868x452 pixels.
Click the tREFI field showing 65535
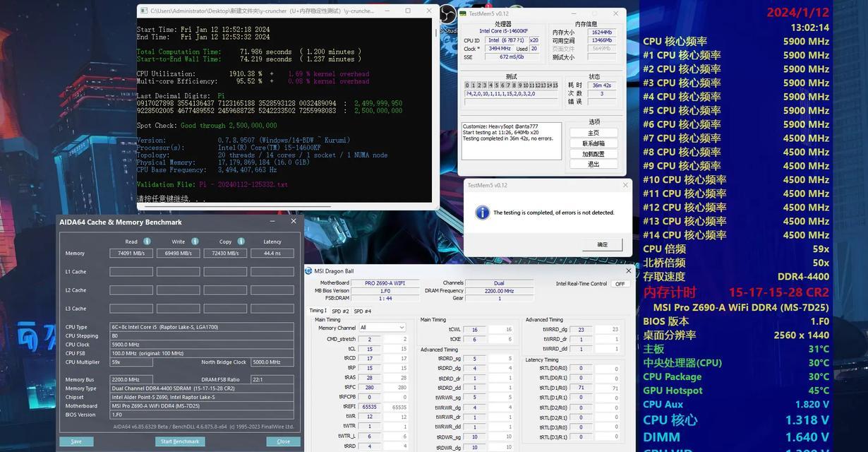(370, 407)
